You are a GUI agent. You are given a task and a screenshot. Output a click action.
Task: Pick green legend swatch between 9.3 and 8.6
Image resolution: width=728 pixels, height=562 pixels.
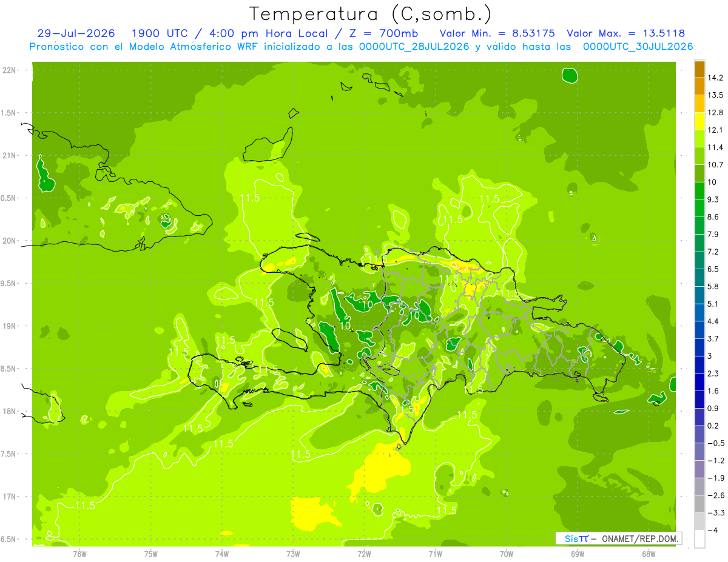coord(699,209)
